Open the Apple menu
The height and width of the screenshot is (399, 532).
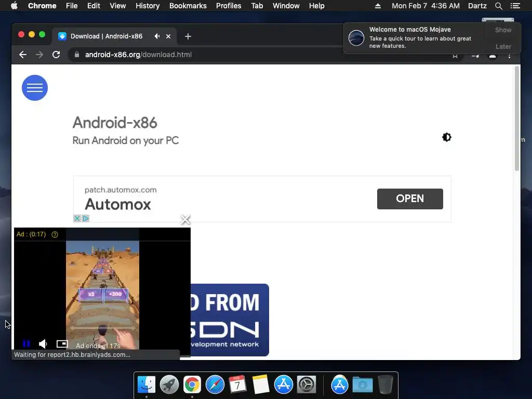coord(14,6)
